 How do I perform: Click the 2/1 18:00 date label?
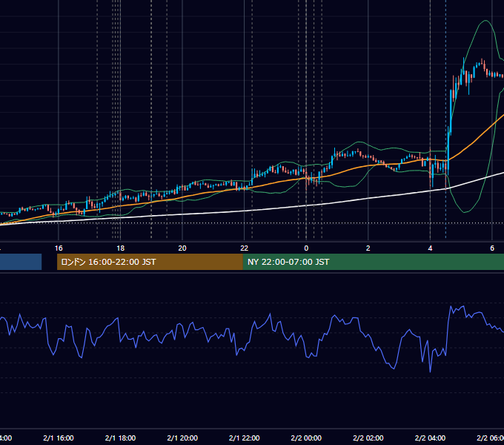(x=120, y=438)
